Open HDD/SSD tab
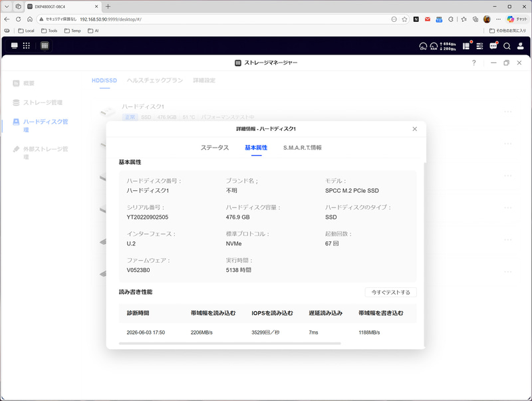The height and width of the screenshot is (401, 532). tap(104, 80)
